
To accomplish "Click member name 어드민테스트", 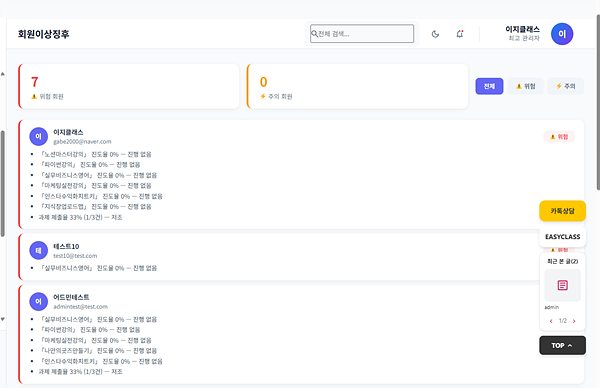I will point(71,297).
